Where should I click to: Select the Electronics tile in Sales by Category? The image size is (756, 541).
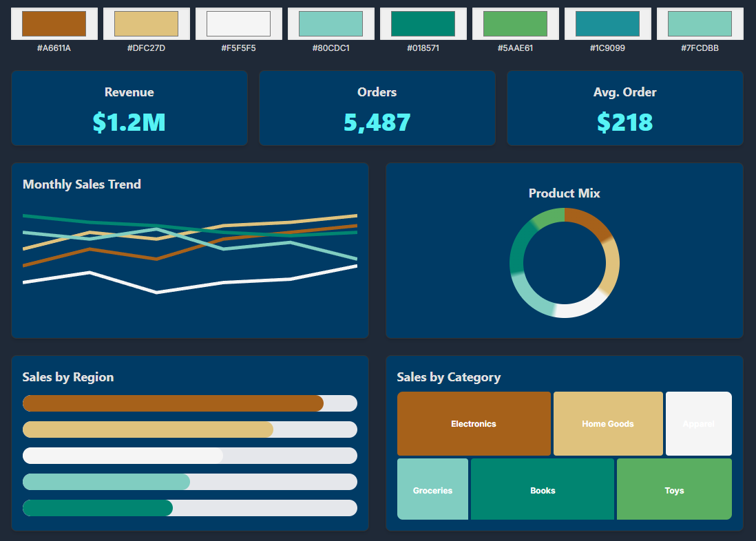(x=474, y=423)
